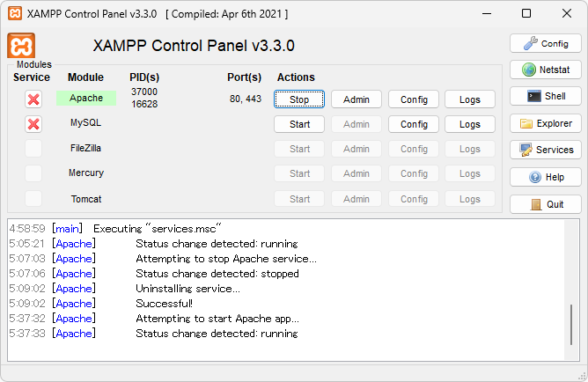Image resolution: width=588 pixels, height=382 pixels.
Task: Start the MySQL module
Action: (299, 124)
